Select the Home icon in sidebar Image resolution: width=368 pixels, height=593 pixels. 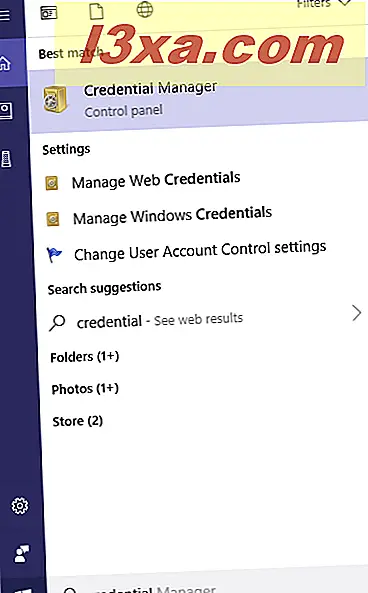5,63
